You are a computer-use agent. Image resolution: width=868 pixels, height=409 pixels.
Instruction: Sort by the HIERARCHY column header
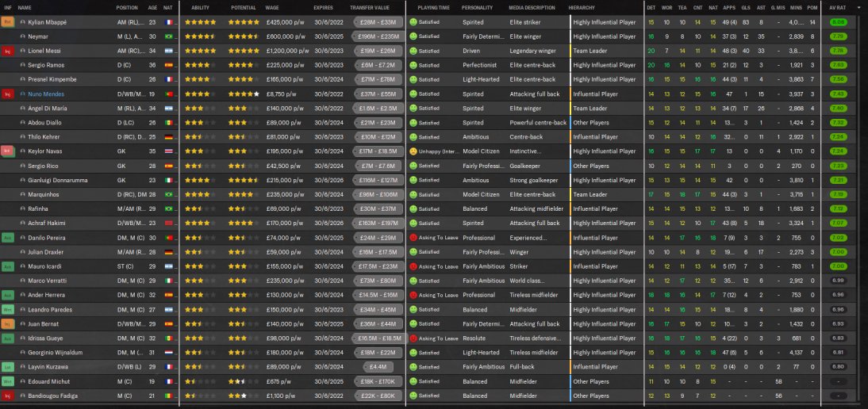582,8
